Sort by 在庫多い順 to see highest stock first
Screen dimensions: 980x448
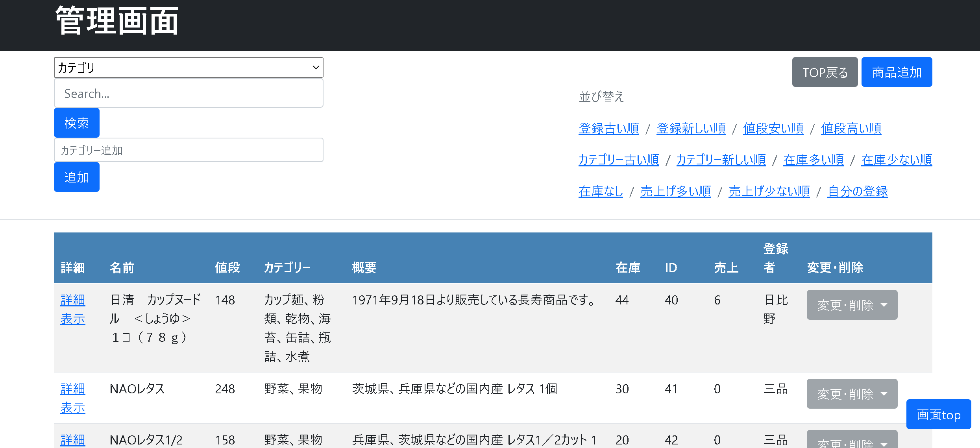(x=813, y=160)
